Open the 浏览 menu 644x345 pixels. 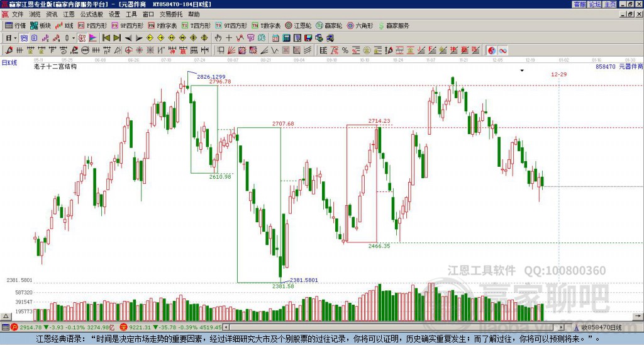pos(35,14)
